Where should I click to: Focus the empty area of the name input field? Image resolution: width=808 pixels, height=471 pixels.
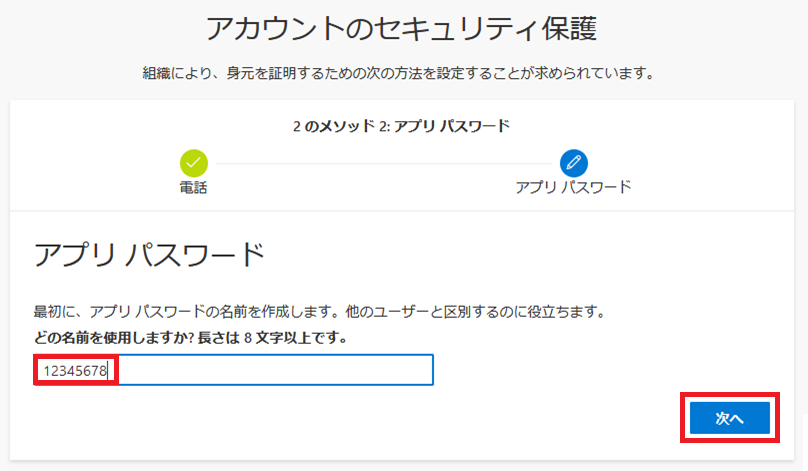pos(273,370)
